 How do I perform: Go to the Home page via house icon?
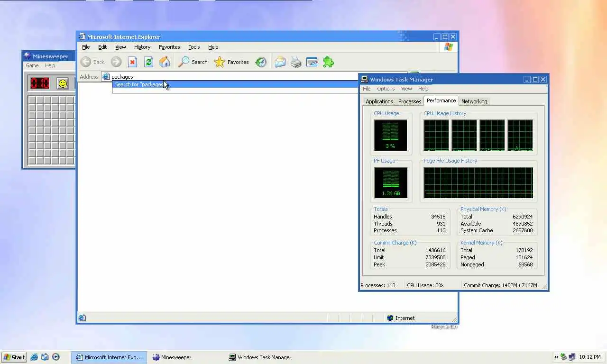point(165,62)
